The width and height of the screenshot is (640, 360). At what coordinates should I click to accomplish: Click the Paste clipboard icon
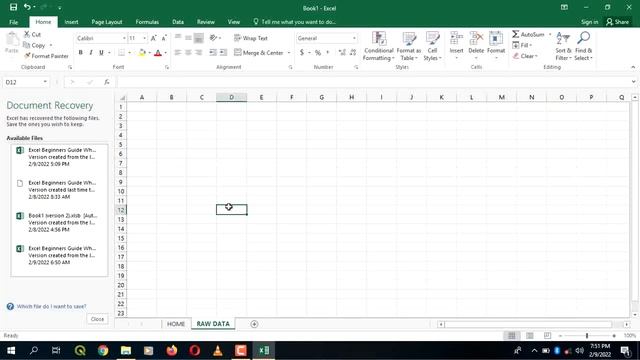(12, 40)
